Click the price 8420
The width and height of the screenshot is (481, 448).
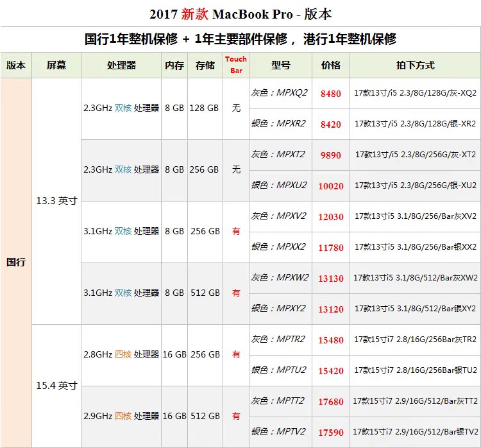[x=331, y=124]
